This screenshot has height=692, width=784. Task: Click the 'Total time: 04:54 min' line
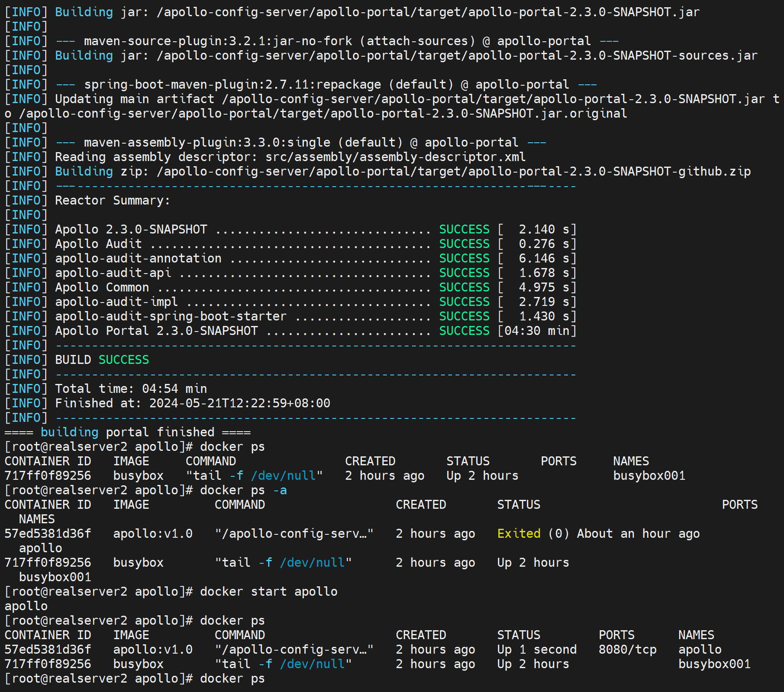point(131,389)
